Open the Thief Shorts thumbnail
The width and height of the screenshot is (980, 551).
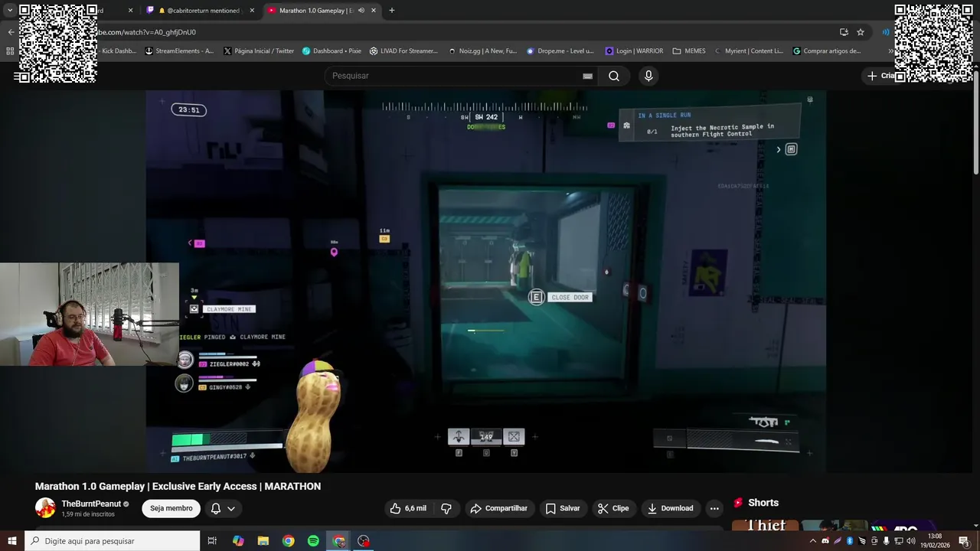pyautogui.click(x=765, y=525)
